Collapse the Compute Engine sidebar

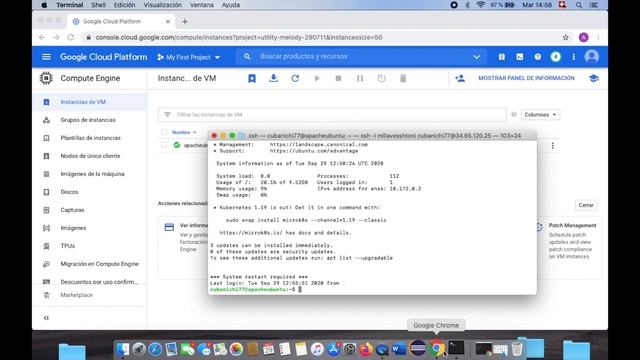46,318
